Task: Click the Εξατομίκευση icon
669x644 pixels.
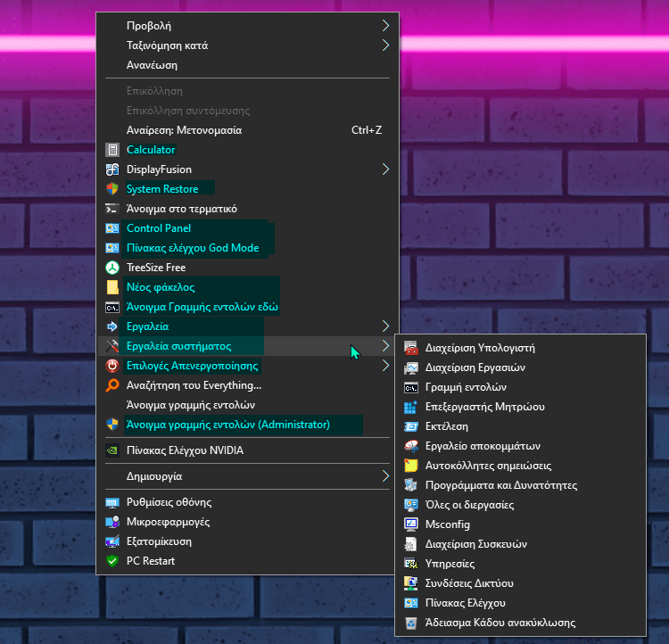Action: (112, 541)
